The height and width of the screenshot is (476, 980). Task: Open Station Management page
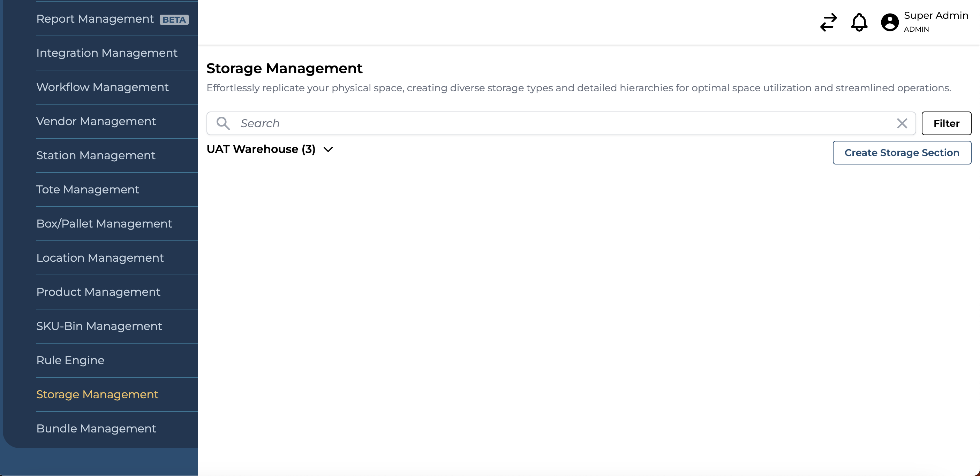96,155
